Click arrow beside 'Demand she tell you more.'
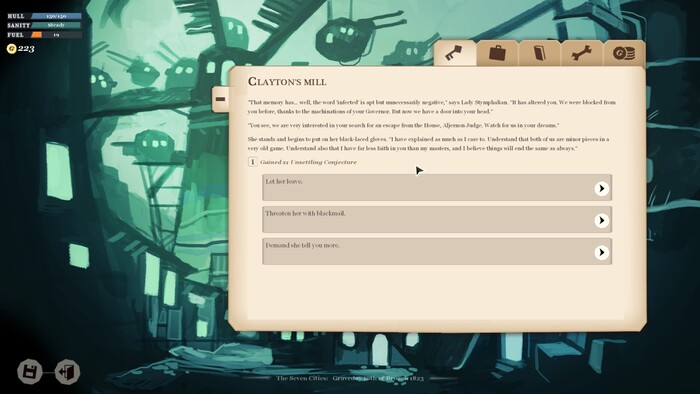 (601, 252)
